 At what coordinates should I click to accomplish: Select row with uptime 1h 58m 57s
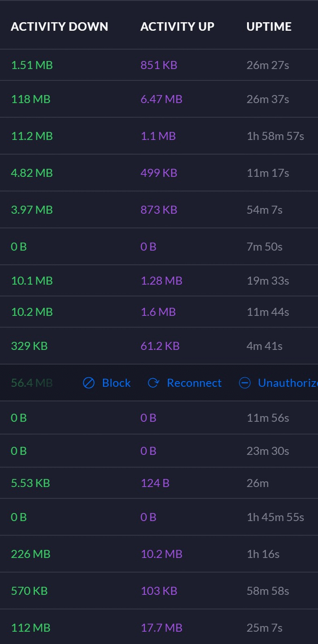(159, 136)
